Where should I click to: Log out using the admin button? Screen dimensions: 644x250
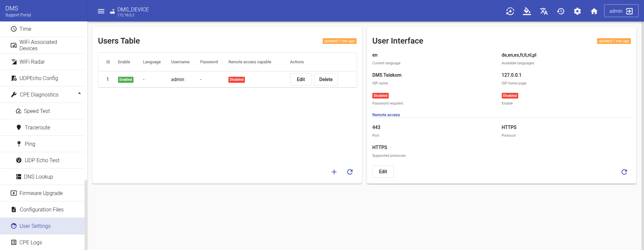(x=621, y=11)
